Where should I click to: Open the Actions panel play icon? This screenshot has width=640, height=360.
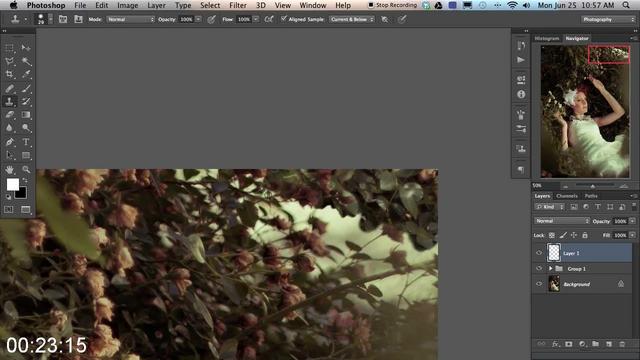point(521,60)
